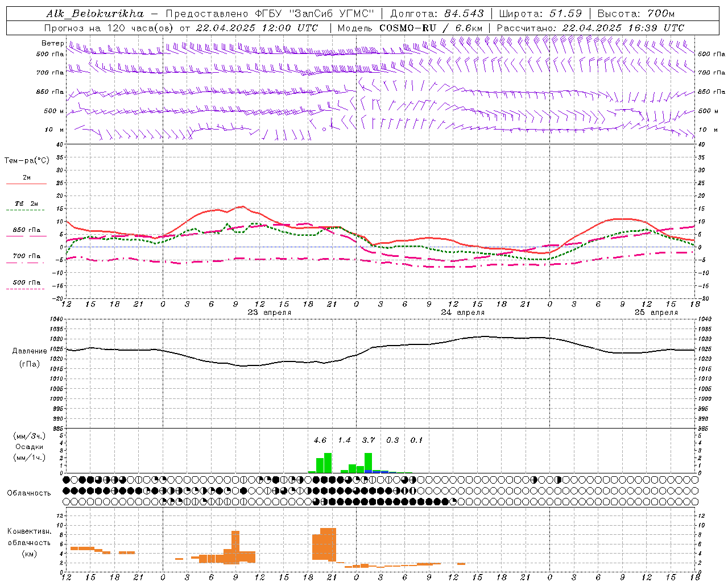This screenshot has height=582, width=728.
Task: Click the Давление pressure label
Action: click(30, 351)
